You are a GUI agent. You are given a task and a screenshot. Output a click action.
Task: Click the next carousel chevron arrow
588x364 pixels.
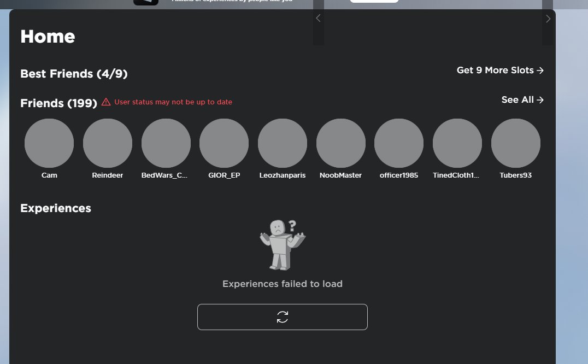548,19
